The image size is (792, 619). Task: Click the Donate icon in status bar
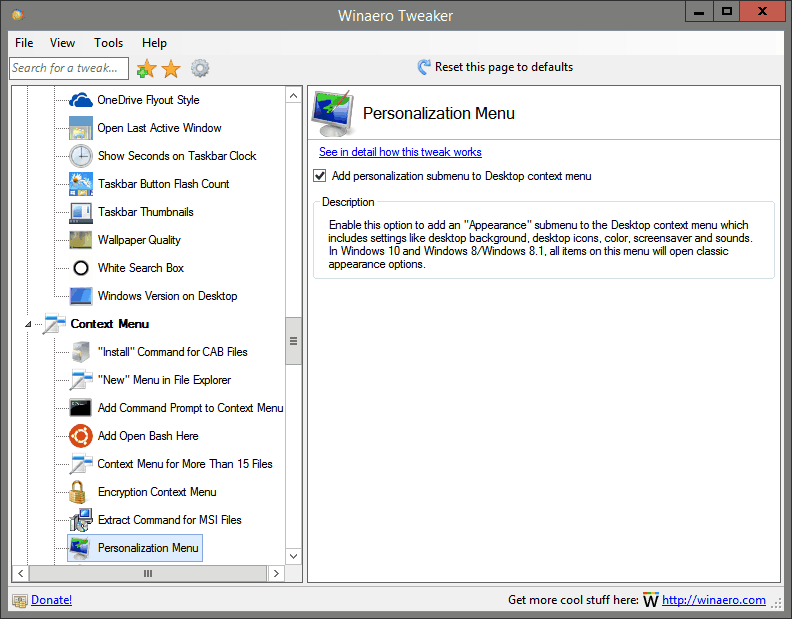pos(20,600)
